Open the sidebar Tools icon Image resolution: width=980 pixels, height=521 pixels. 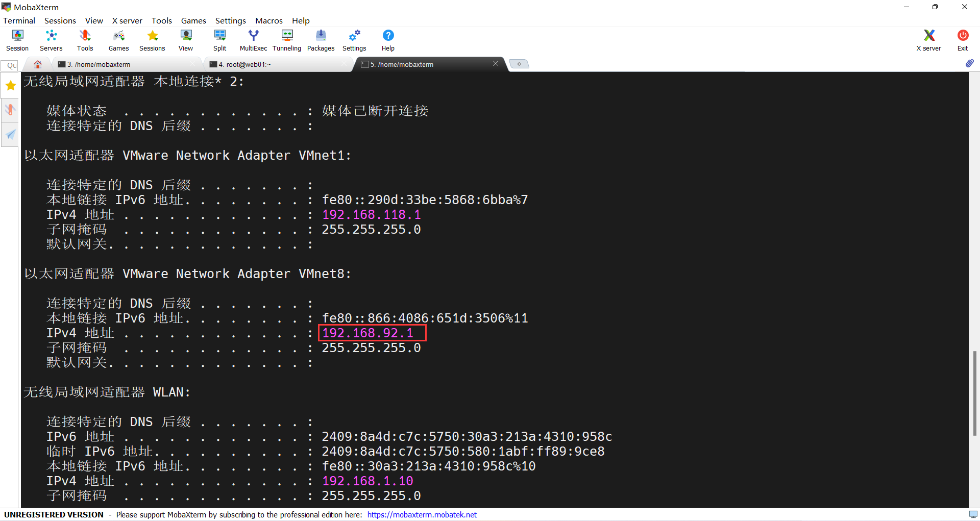click(10, 110)
